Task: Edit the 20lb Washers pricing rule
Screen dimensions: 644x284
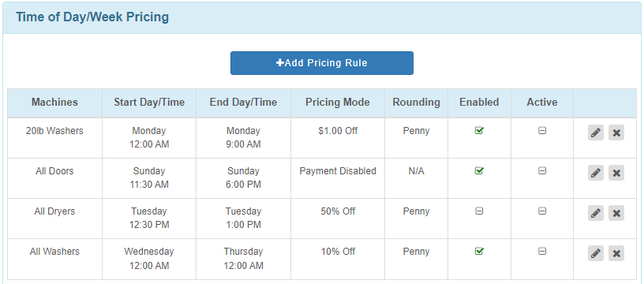Action: coord(596,133)
